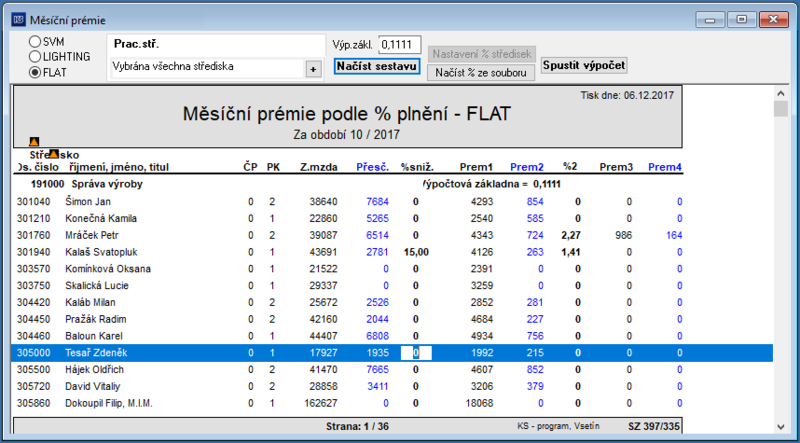Click the Prem3 column header
Screen dimensions: 800x443
616,167
